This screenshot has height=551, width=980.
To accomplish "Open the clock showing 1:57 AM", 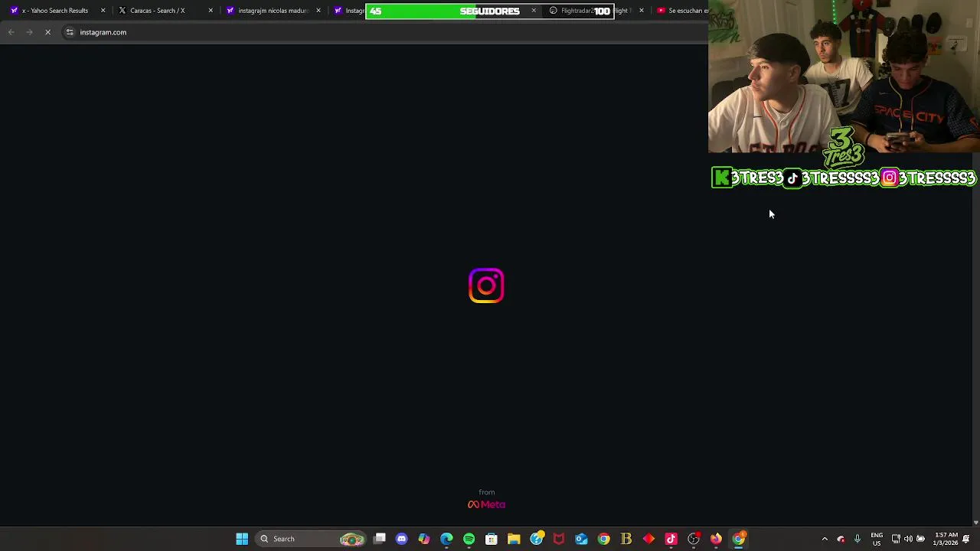I will pos(946,539).
